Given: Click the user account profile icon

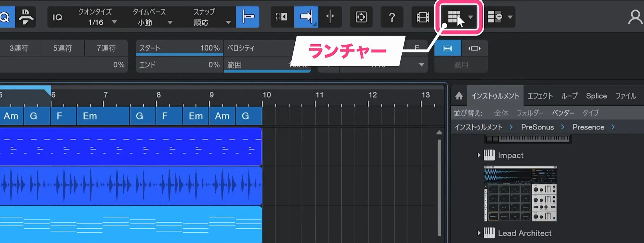Looking at the screenshot, I should [635, 17].
